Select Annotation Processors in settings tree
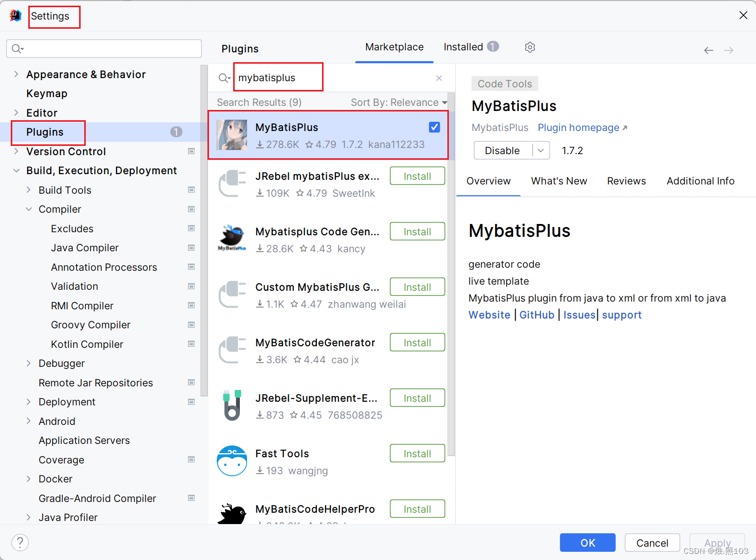 (x=104, y=267)
